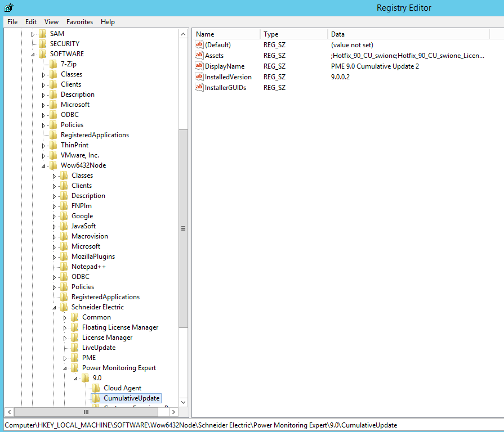The image size is (504, 432).
Task: Click the SAM folder icon
Action: tap(42, 34)
